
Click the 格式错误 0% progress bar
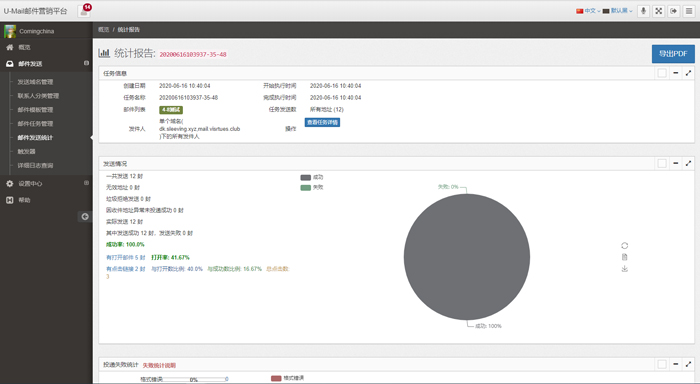[x=194, y=379]
